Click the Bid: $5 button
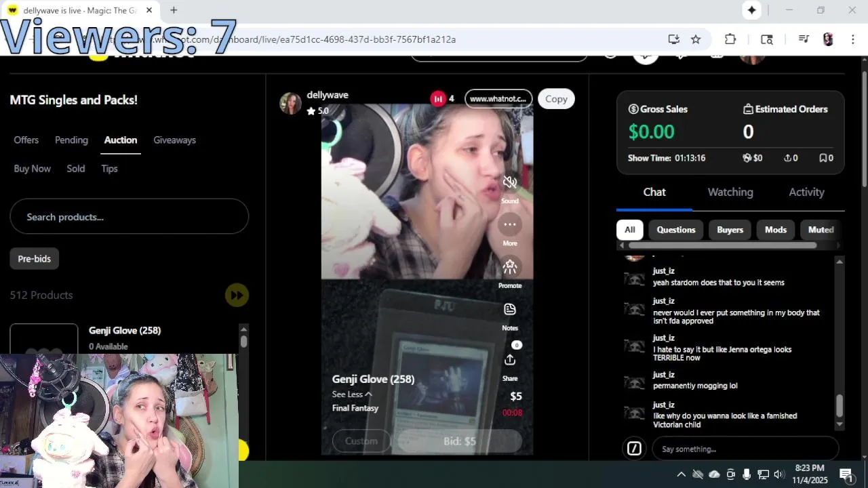 [x=460, y=441]
